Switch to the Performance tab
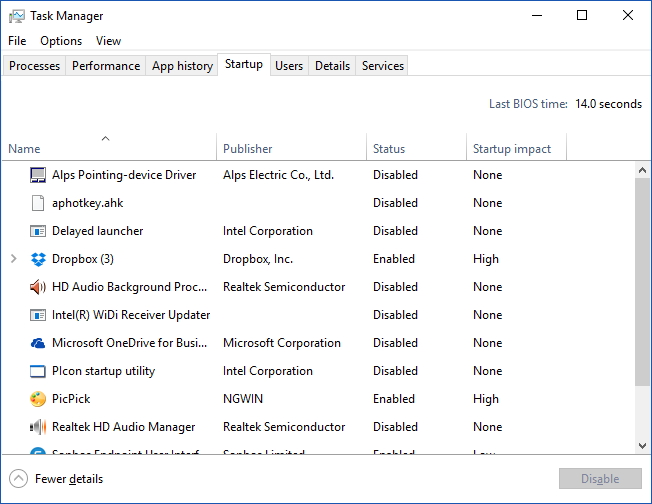This screenshot has height=504, width=652. pyautogui.click(x=106, y=66)
